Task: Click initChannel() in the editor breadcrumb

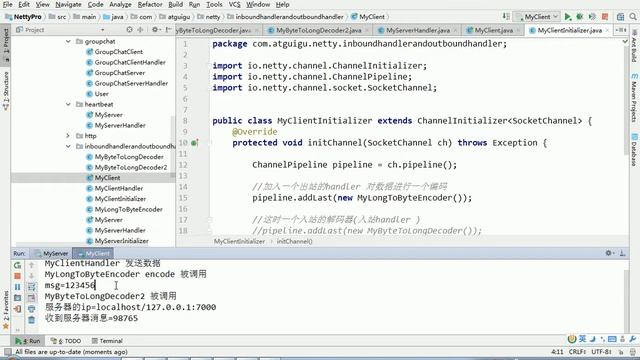Action: point(294,241)
